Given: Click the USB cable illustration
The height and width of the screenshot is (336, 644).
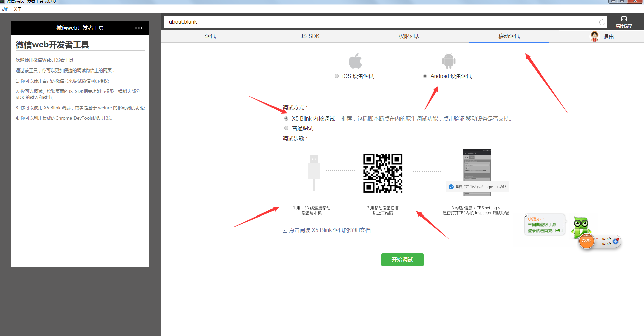Looking at the screenshot, I should pos(314,173).
